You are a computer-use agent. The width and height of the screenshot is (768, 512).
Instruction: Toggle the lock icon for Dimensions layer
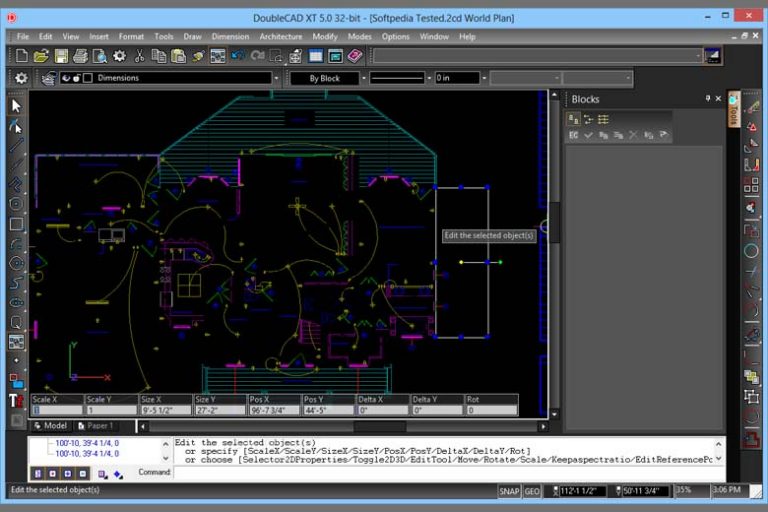pyautogui.click(x=77, y=78)
